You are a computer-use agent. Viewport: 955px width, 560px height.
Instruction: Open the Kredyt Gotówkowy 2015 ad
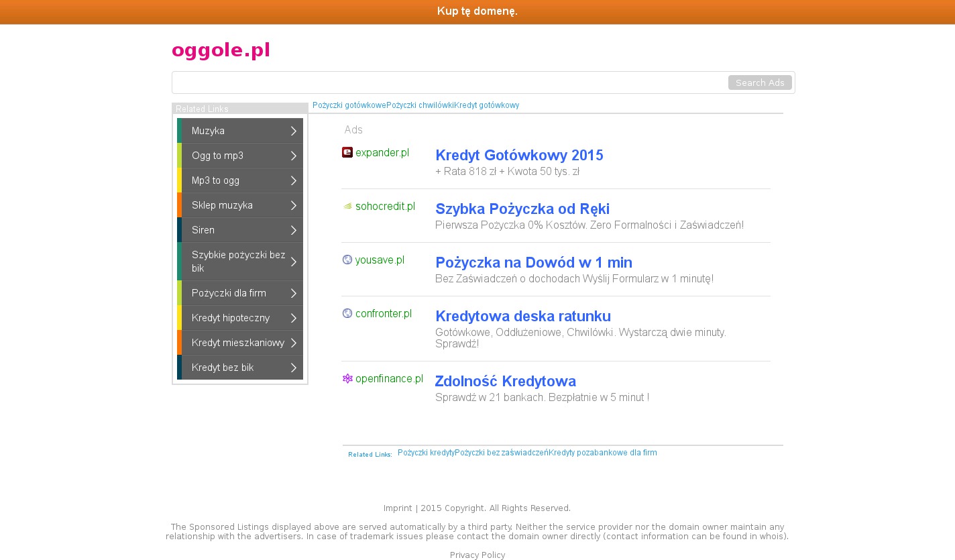(x=519, y=155)
